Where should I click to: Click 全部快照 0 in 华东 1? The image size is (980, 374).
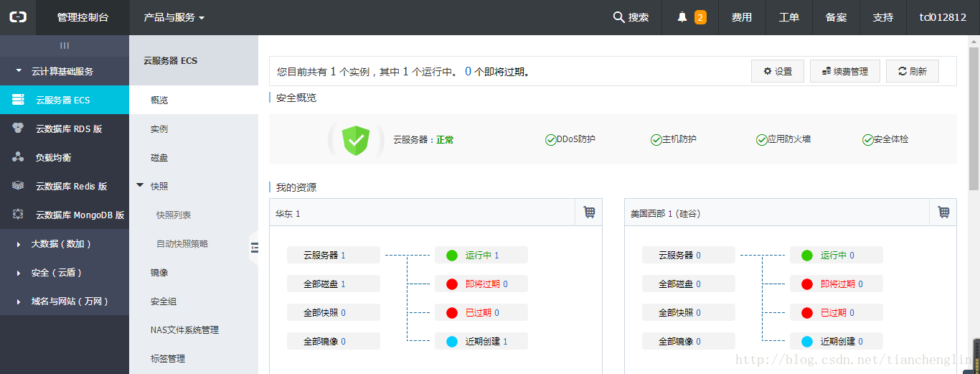[x=334, y=312]
